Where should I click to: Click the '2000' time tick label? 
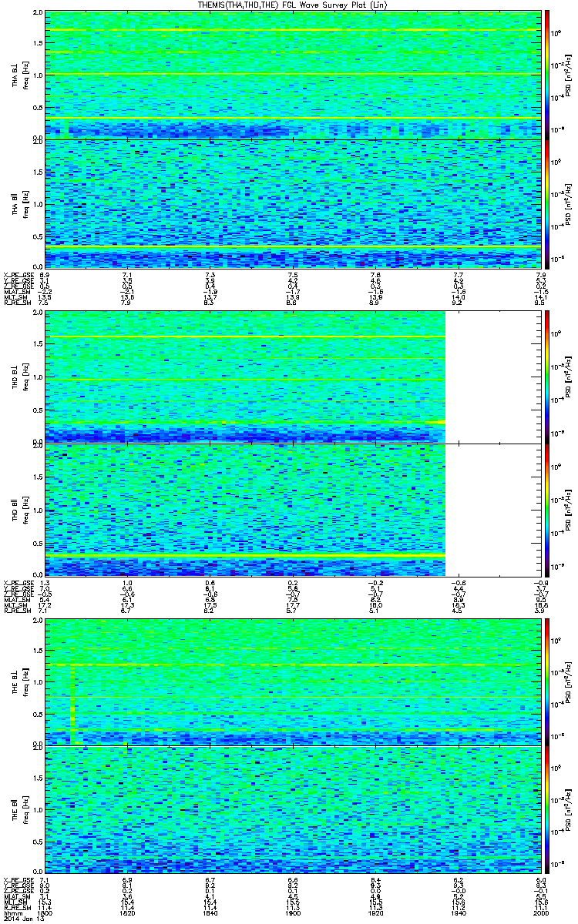click(539, 912)
